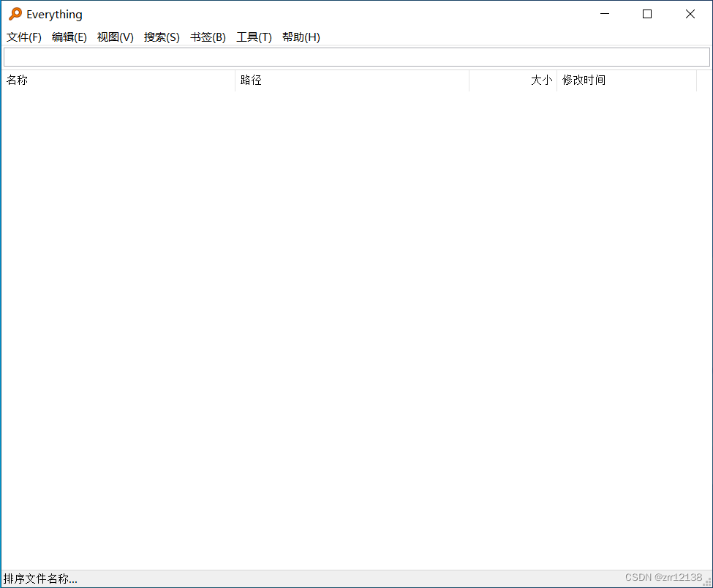This screenshot has height=588, width=713.
Task: Open the 帮助(H) menu
Action: click(301, 37)
